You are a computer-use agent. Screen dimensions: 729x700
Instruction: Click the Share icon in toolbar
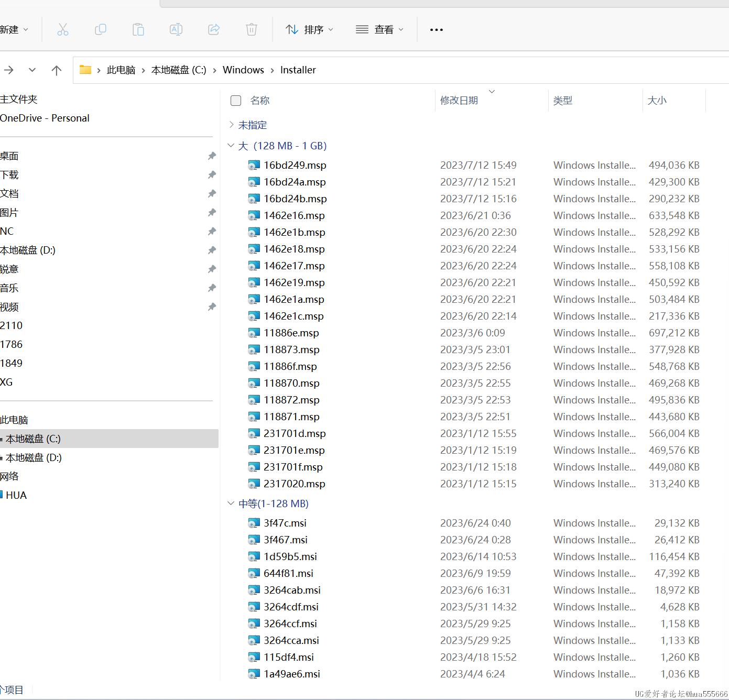pyautogui.click(x=214, y=29)
